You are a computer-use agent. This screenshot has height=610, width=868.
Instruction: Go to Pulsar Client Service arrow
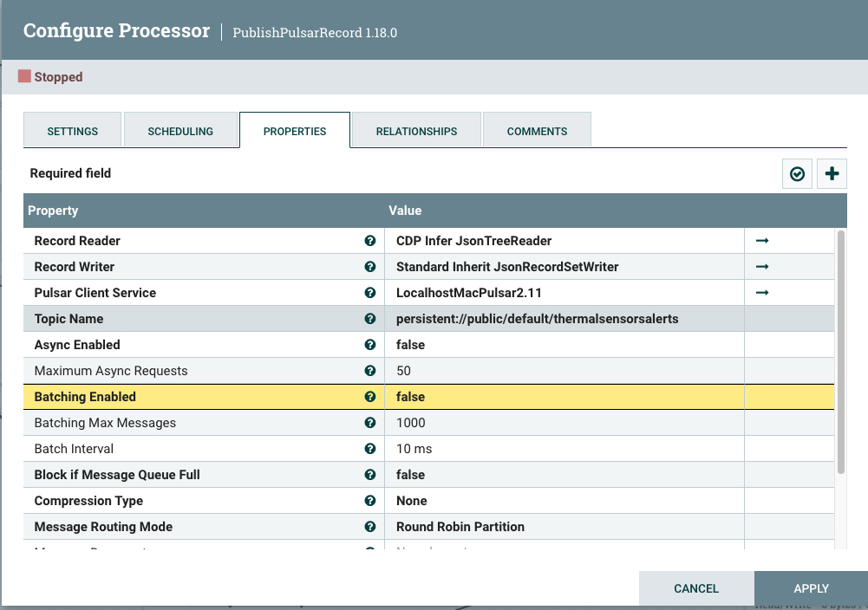click(x=762, y=293)
